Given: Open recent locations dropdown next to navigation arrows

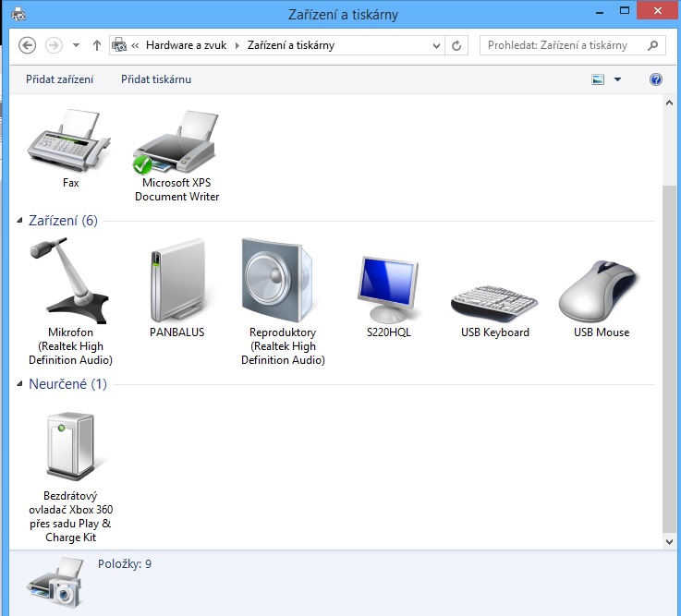Looking at the screenshot, I should [x=76, y=45].
